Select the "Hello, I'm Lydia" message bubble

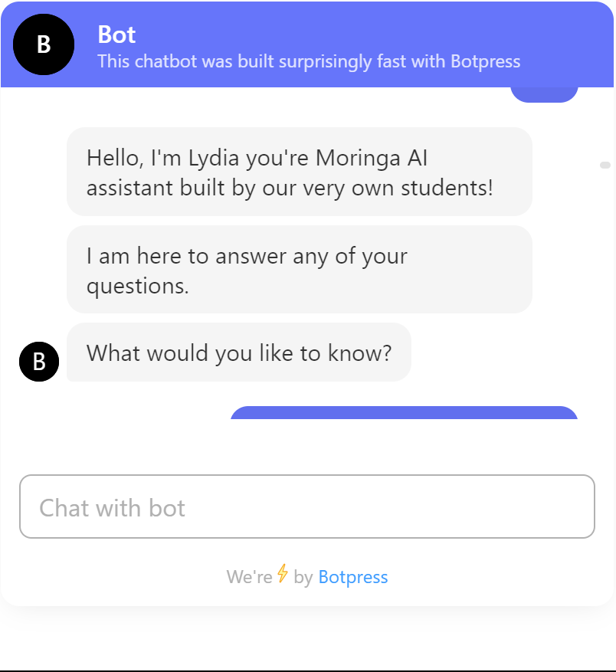[x=299, y=172]
